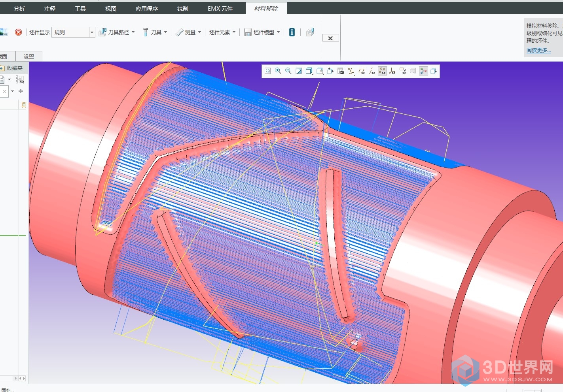This screenshot has height=392, width=563.
Task: Select the 材料移除 active tab
Action: (266, 8)
